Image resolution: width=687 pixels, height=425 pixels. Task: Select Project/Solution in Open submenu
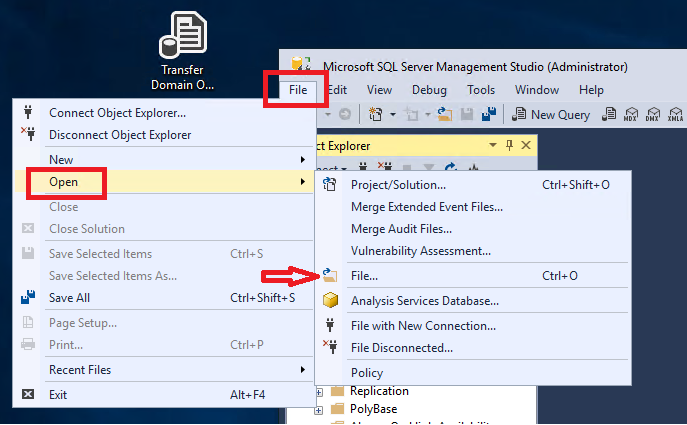point(473,184)
